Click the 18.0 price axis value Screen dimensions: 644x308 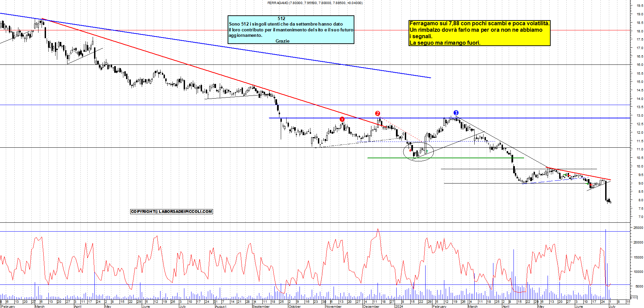pyautogui.click(x=640, y=31)
